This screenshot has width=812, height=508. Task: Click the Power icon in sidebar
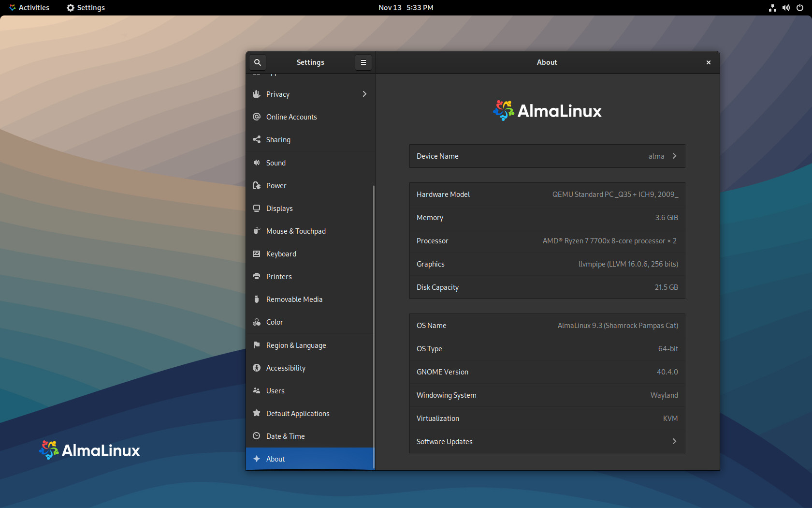pyautogui.click(x=257, y=185)
